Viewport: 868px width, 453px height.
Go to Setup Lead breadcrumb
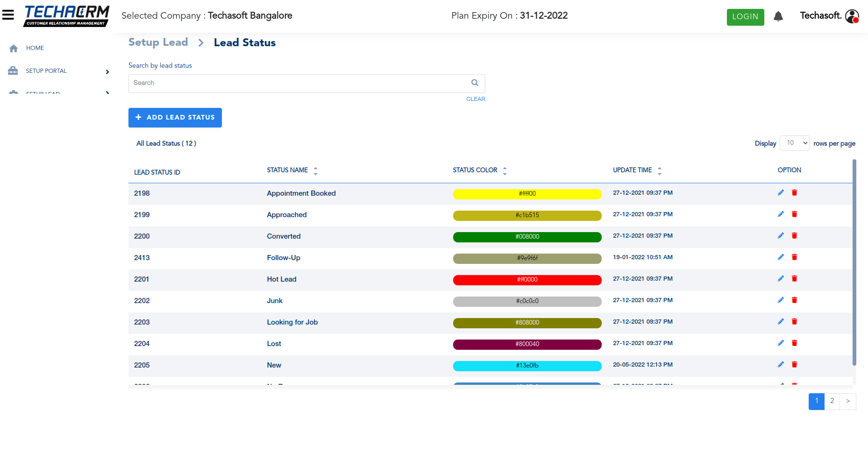158,42
